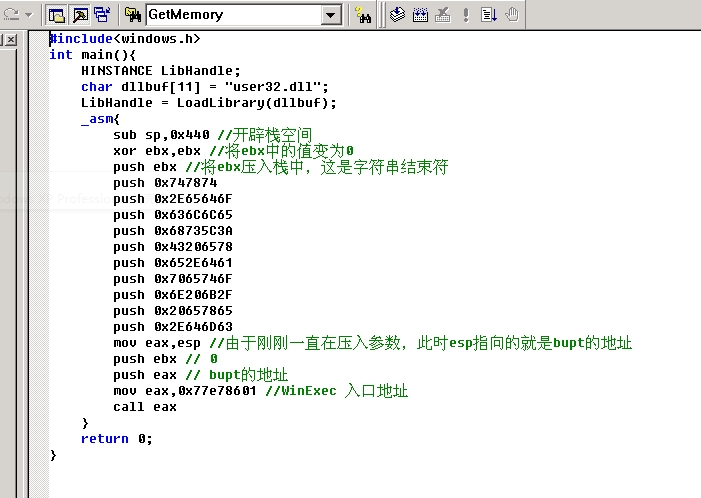
Task: Click the GetMemory find text field
Action: 233,15
